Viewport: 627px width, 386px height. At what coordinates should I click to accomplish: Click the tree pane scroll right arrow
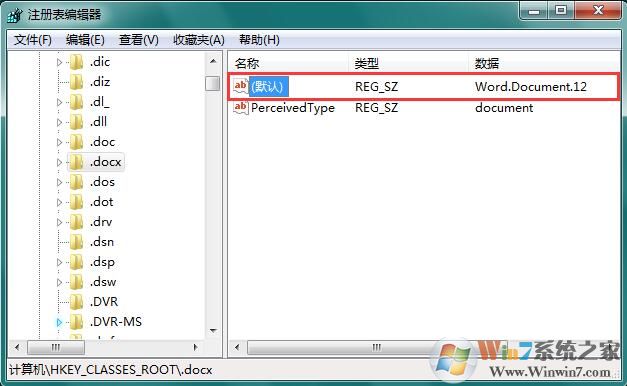point(196,347)
